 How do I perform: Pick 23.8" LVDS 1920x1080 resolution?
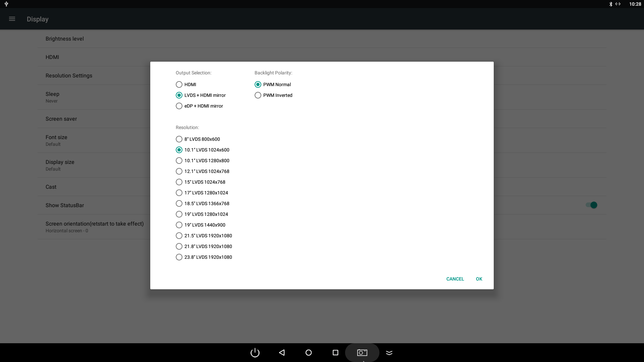point(179,257)
